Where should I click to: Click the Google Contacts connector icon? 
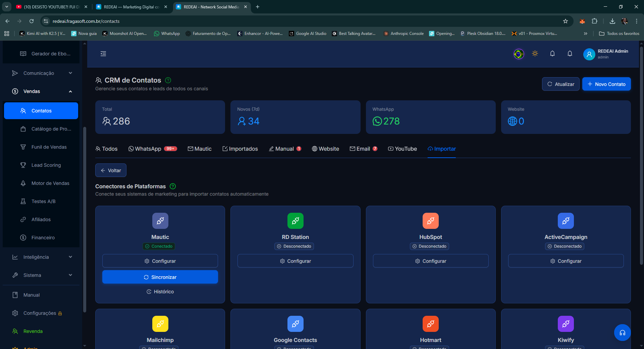click(296, 324)
